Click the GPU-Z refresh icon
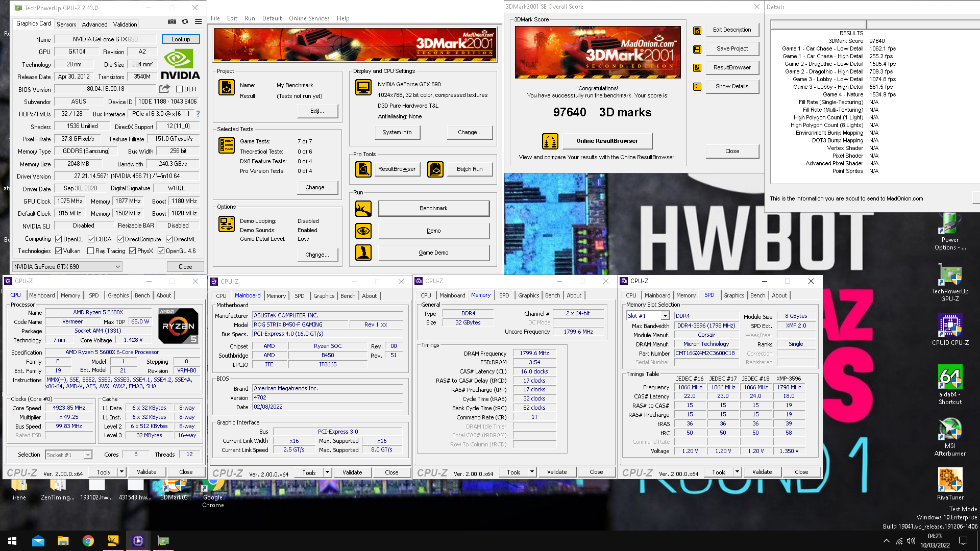980x551 pixels. [185, 21]
